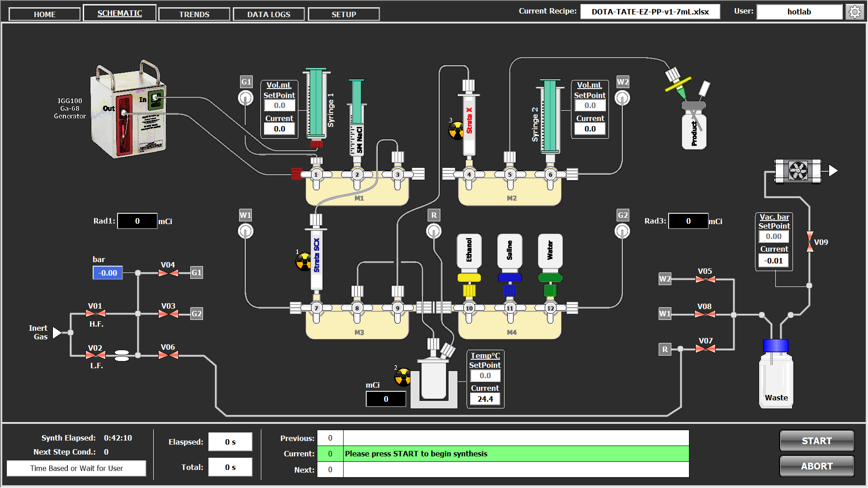Image resolution: width=868 pixels, height=488 pixels.
Task: Toggle valve V09 on vacuum line
Action: pos(810,242)
